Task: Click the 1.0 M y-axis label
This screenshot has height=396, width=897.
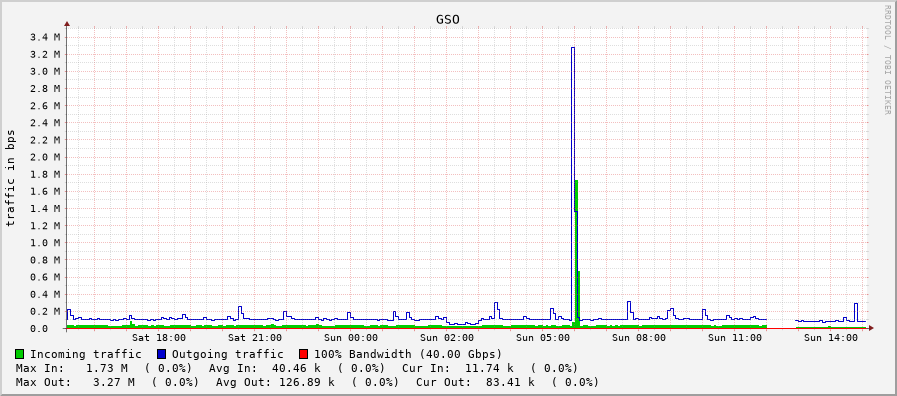Action: coord(48,243)
